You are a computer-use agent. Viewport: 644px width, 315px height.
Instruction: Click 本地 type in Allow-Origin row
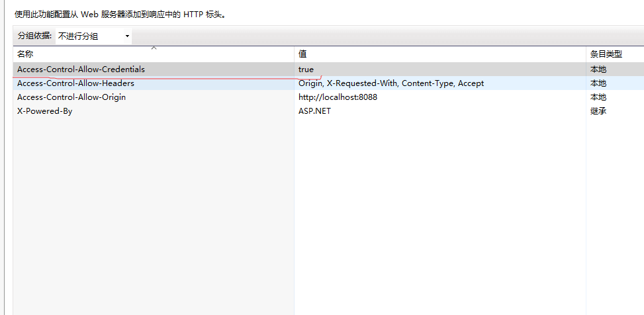[x=598, y=97]
